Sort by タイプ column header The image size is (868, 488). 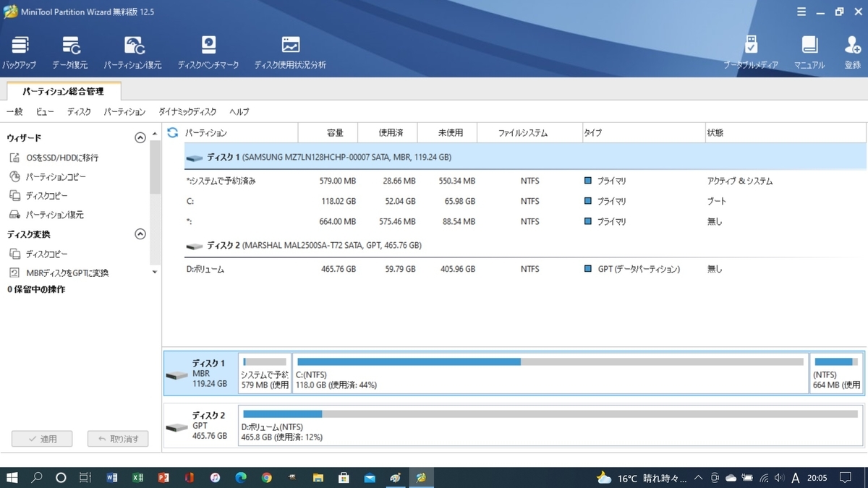point(644,133)
